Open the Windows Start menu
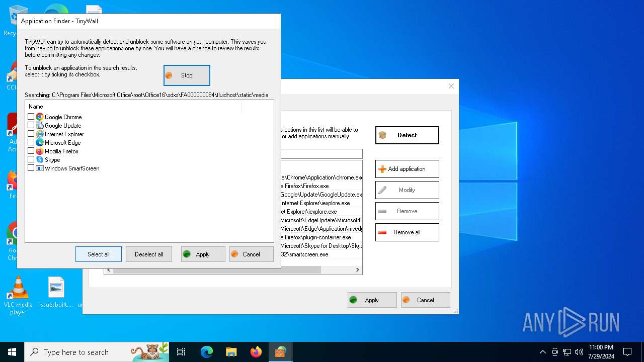644x362 pixels. pos(12,352)
